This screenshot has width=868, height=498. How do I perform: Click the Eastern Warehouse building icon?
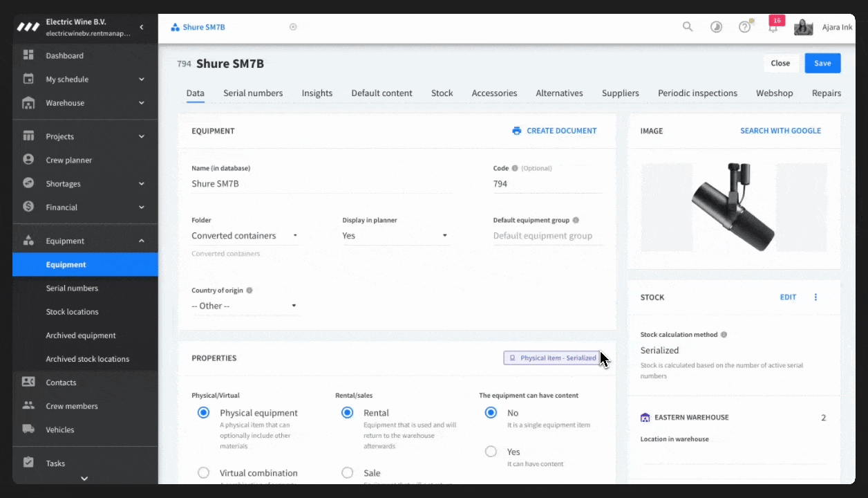click(x=645, y=417)
